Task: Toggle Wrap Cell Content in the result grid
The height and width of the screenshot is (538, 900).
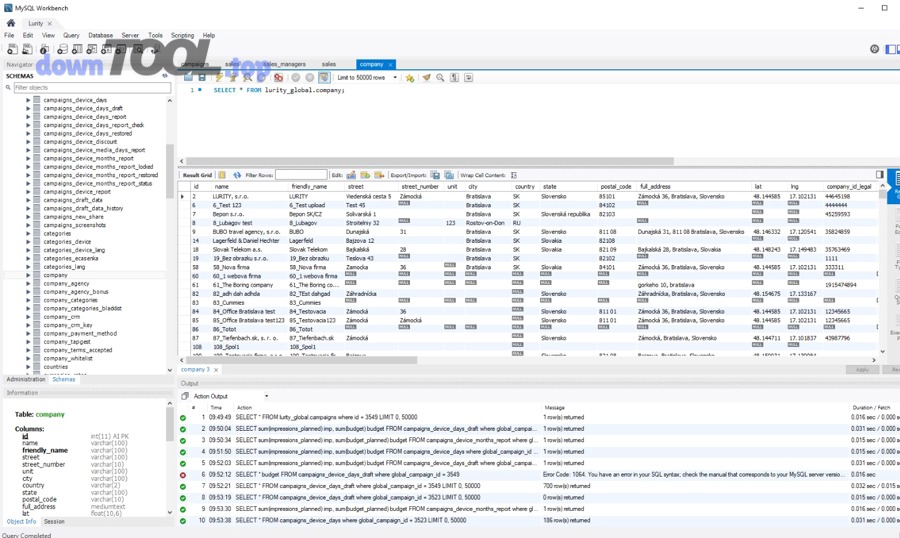Action: tap(514, 175)
